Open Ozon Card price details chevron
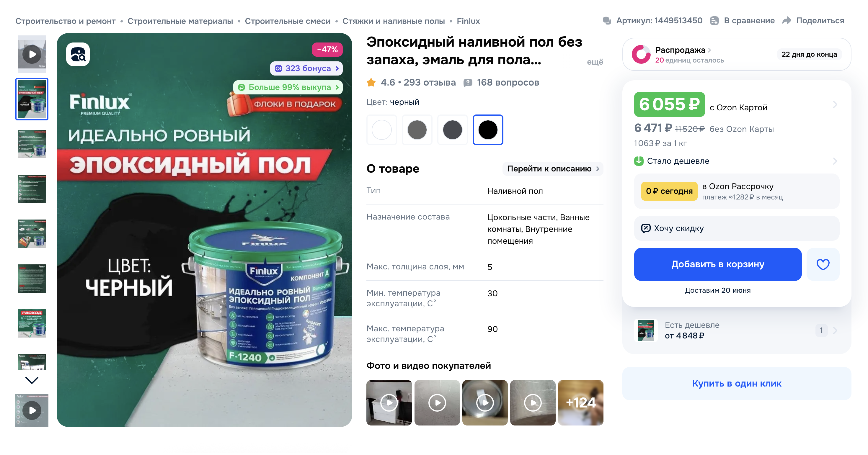Image resolution: width=868 pixels, height=455 pixels. (x=835, y=104)
